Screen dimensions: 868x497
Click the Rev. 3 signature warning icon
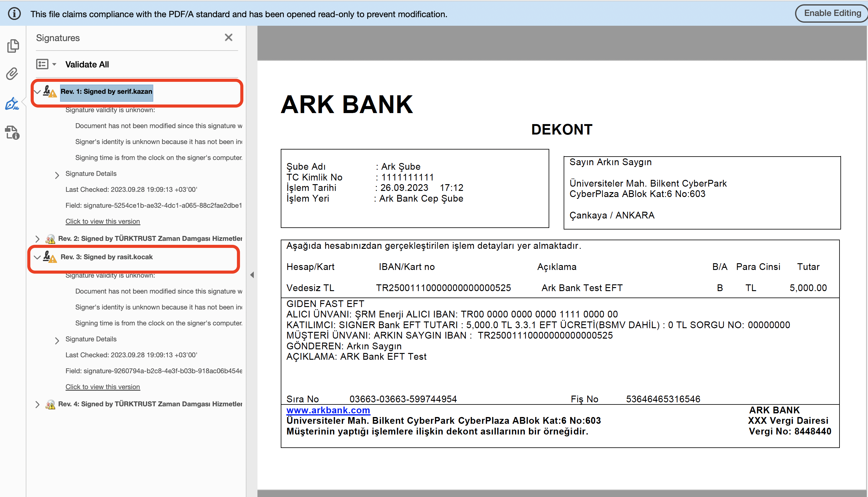pos(50,257)
